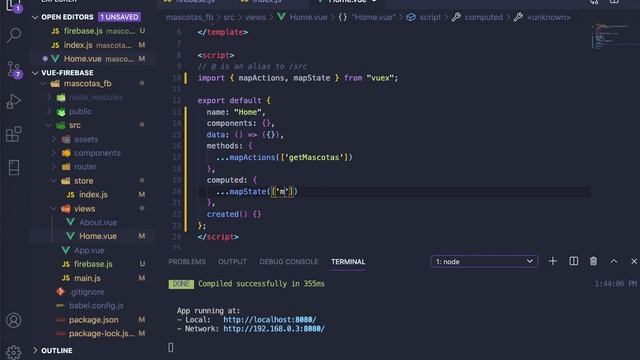Place cursor in mapState line 20

point(257,191)
